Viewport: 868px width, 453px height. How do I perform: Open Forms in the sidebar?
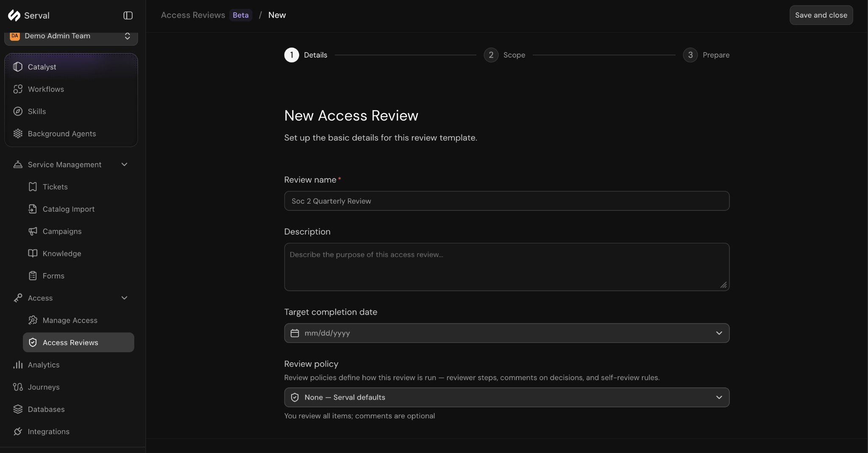click(78, 276)
